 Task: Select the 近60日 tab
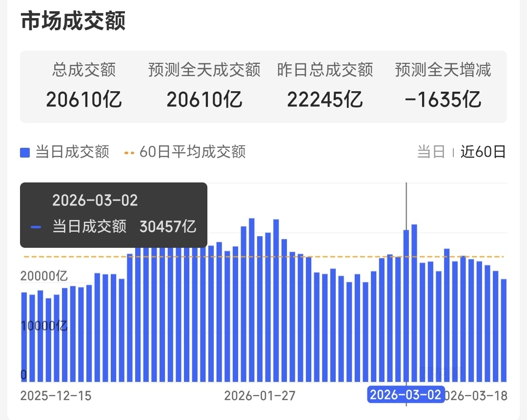(x=483, y=152)
